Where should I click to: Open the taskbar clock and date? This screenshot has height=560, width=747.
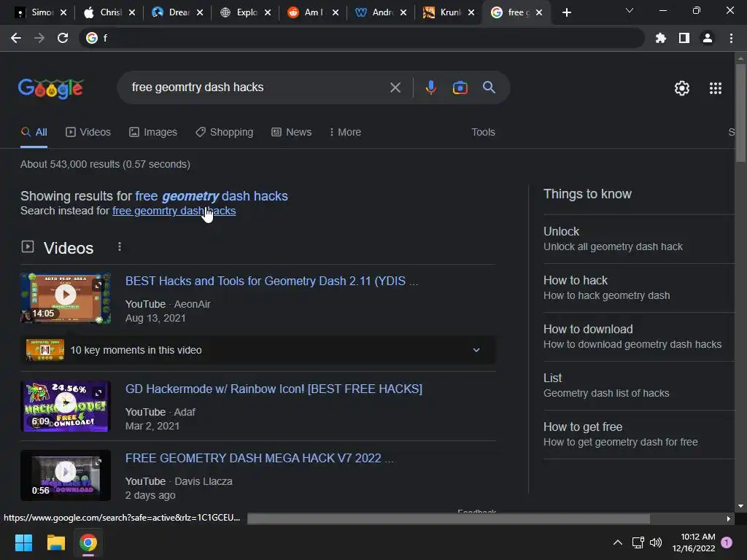tap(694, 542)
